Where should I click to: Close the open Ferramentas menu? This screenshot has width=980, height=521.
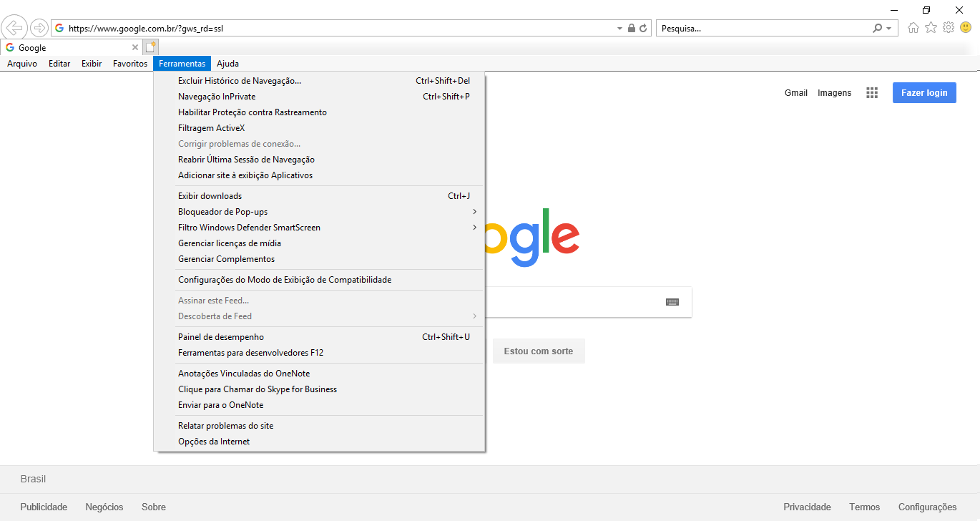coord(182,64)
